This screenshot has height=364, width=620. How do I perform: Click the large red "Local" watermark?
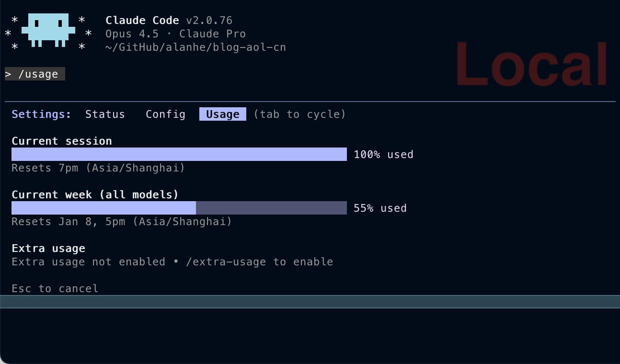pos(532,65)
